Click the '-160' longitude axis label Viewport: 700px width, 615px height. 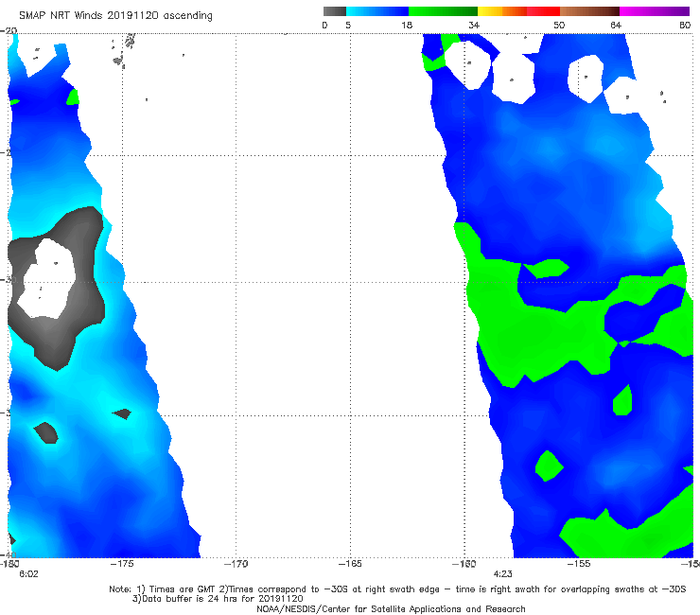[464, 564]
